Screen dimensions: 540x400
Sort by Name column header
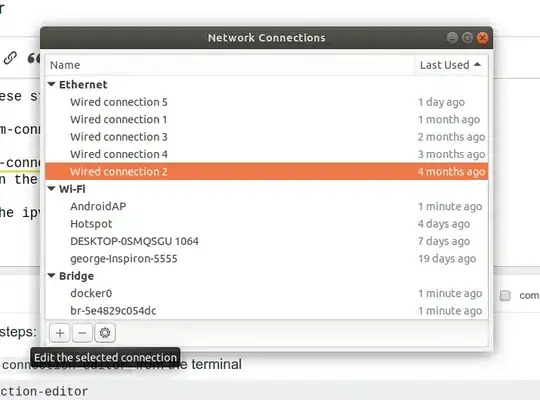230,65
